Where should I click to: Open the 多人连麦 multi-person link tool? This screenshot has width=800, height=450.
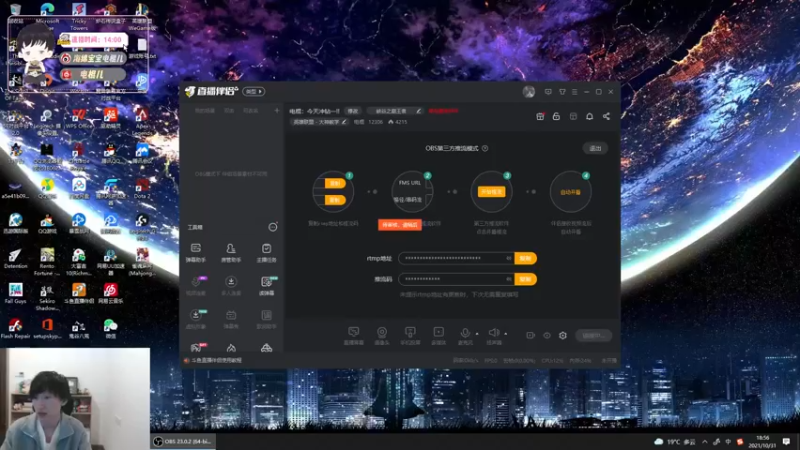pyautogui.click(x=231, y=286)
